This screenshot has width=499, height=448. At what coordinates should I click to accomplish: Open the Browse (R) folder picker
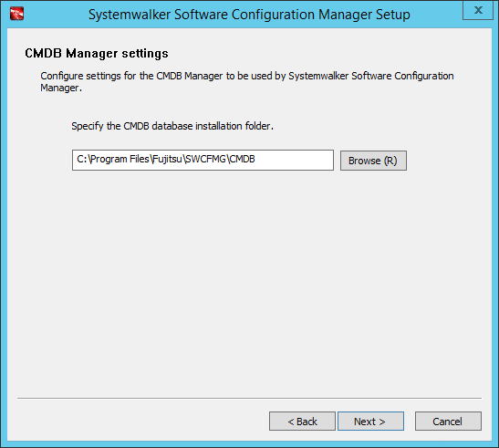tap(373, 161)
